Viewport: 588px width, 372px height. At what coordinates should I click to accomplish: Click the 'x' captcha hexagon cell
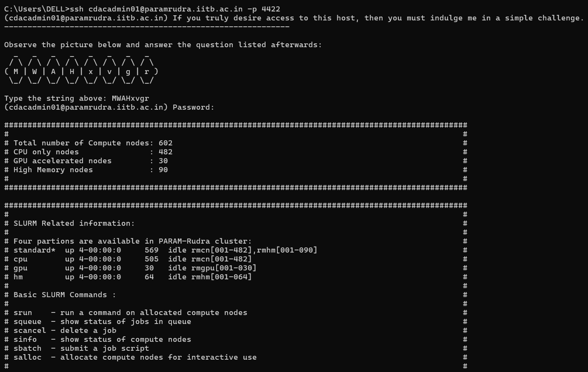[91, 71]
